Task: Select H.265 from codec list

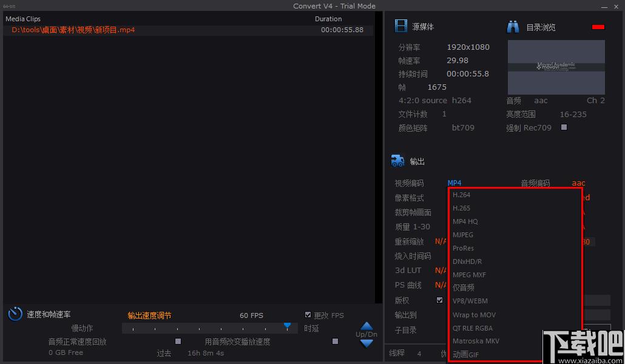Action: 461,208
